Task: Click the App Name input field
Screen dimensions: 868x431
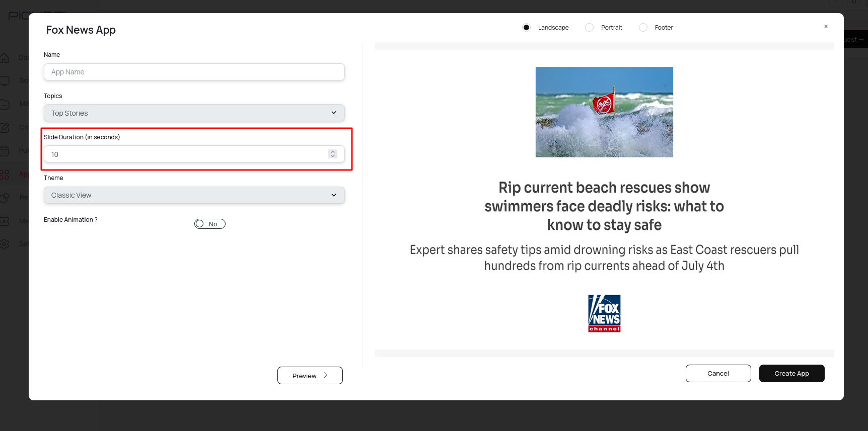Action: pyautogui.click(x=194, y=72)
